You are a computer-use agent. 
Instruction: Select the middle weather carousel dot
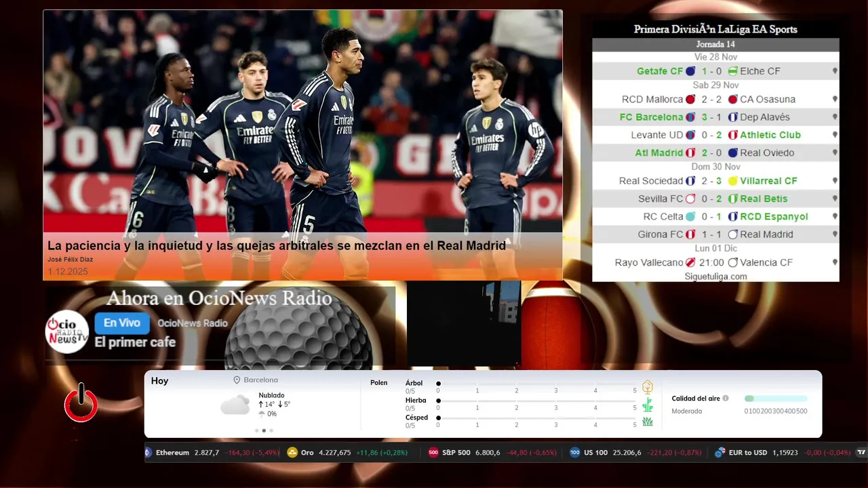tap(264, 430)
